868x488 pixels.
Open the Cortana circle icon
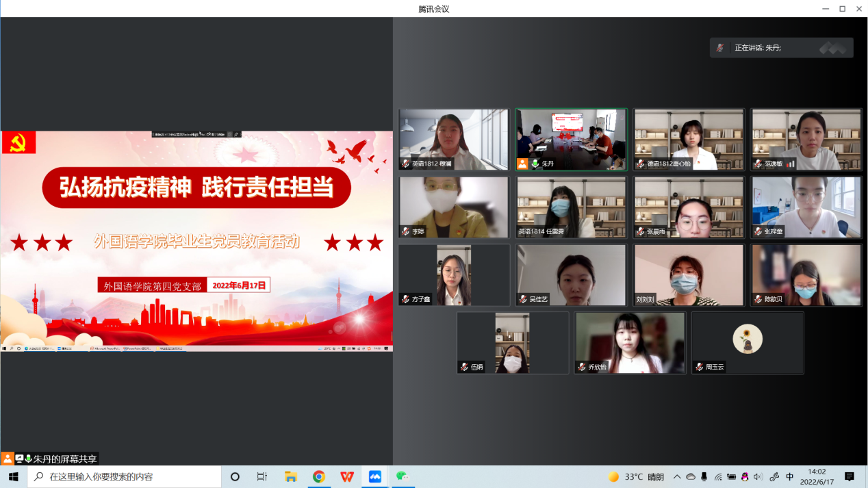pos(235,477)
